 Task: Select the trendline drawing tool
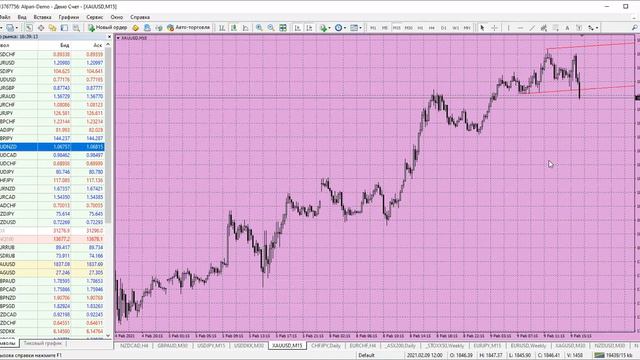click(x=532, y=28)
